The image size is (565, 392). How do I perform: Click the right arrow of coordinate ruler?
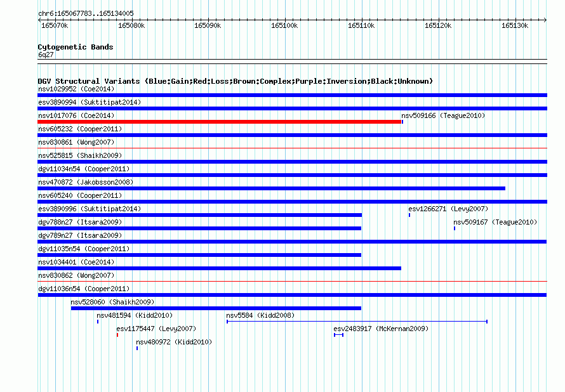point(545,20)
